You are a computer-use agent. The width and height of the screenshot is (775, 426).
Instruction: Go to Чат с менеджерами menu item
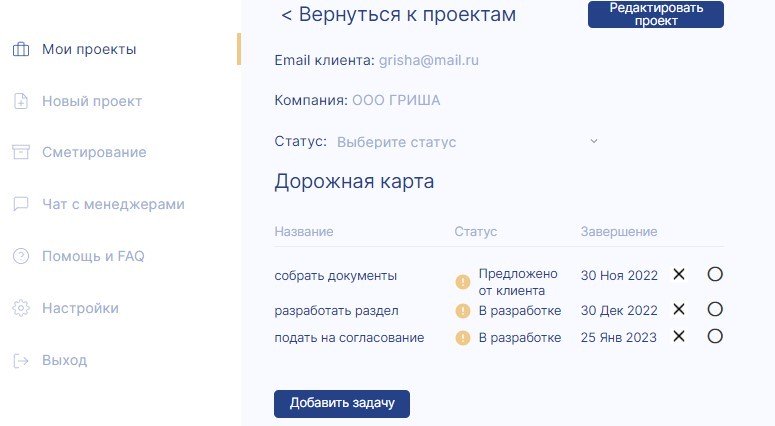pos(113,204)
